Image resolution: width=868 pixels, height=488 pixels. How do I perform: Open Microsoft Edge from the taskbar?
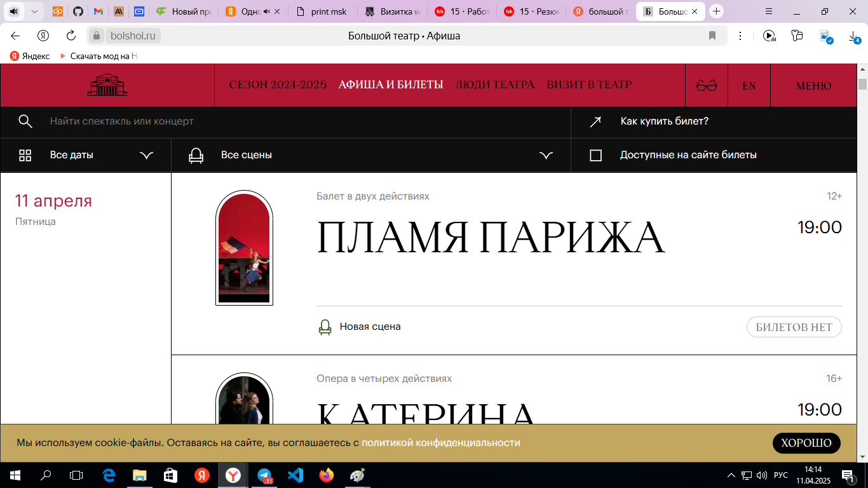109,475
